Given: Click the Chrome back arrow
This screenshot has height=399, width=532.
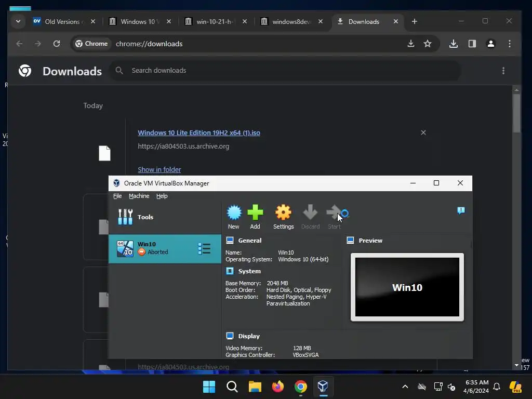Looking at the screenshot, I should [x=19, y=44].
